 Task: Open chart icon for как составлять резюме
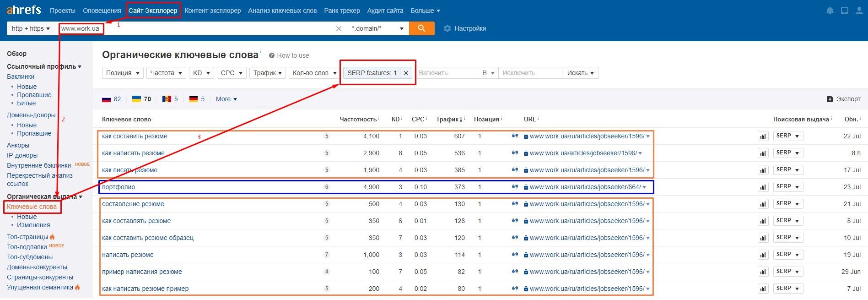763,221
